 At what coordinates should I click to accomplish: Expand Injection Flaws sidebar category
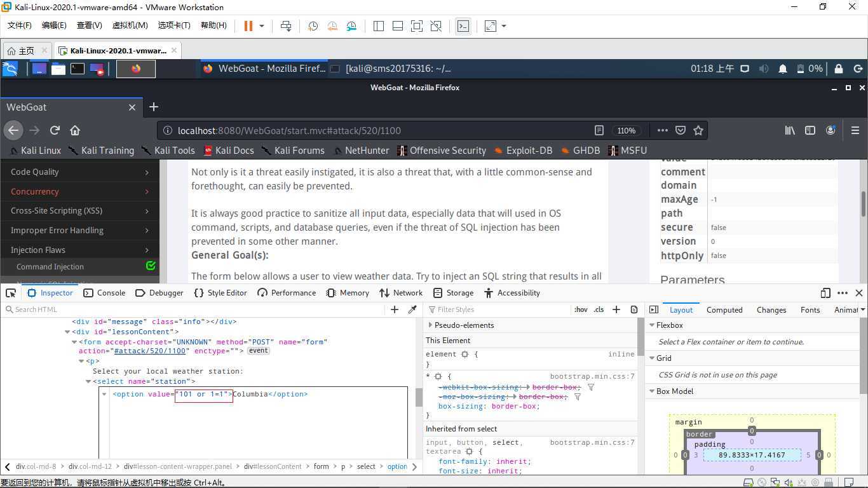click(x=79, y=250)
